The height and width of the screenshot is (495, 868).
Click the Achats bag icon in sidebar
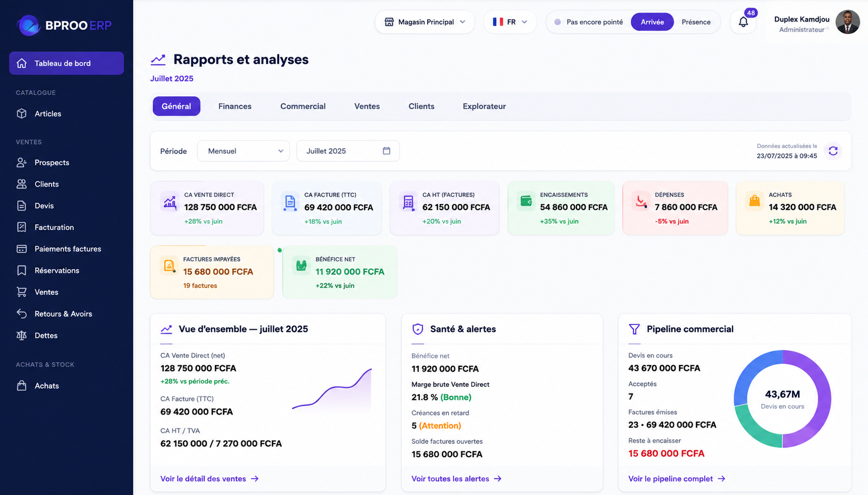coord(21,386)
